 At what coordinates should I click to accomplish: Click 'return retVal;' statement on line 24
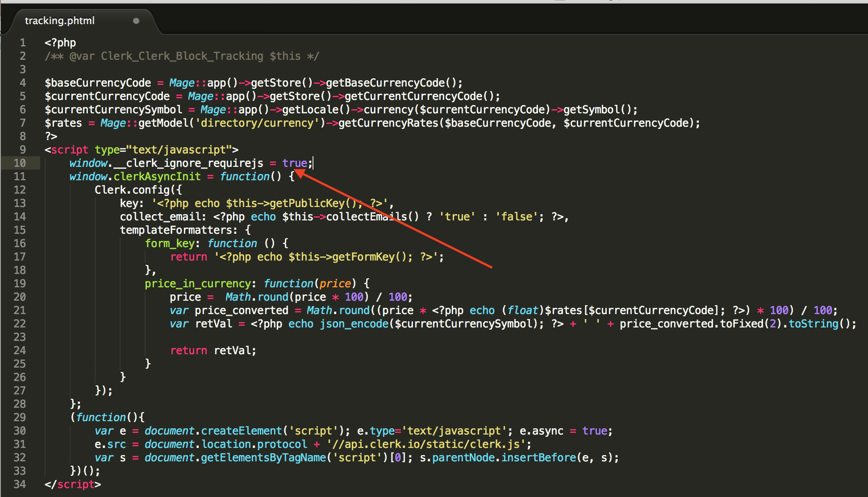click(x=213, y=351)
